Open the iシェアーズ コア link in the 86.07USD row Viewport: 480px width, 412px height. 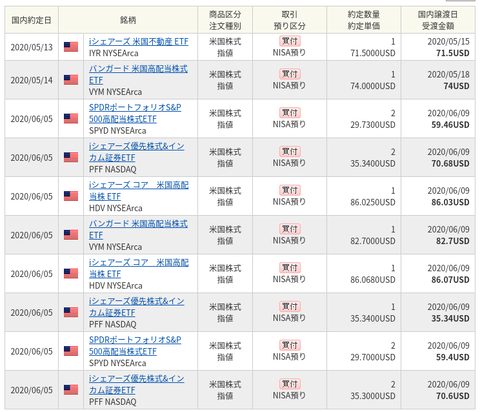pyautogui.click(x=138, y=268)
